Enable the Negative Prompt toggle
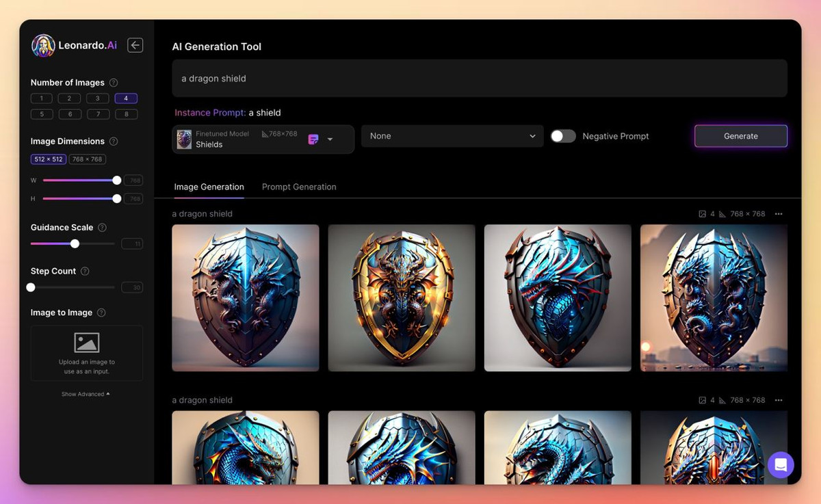 (x=563, y=136)
